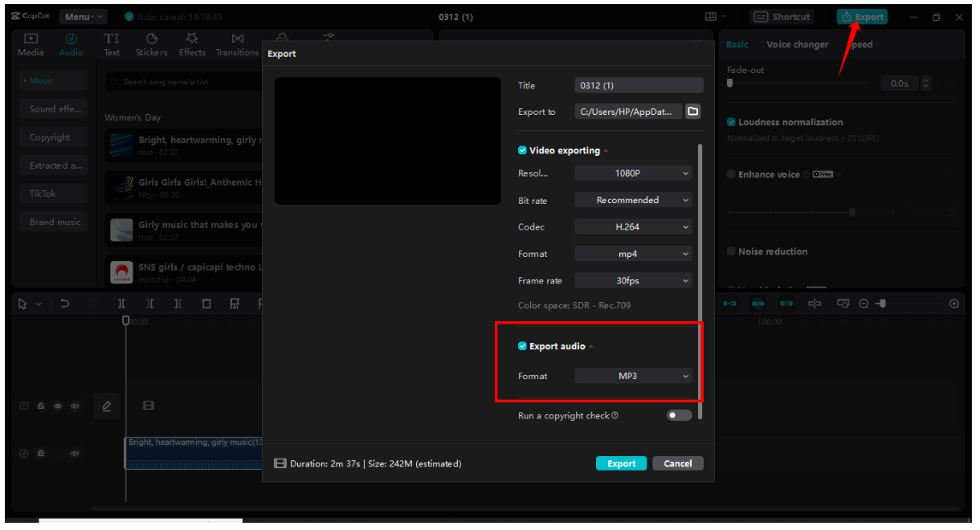Select the Sound effects category
The width and height of the screenshot is (980, 530).
(x=54, y=109)
